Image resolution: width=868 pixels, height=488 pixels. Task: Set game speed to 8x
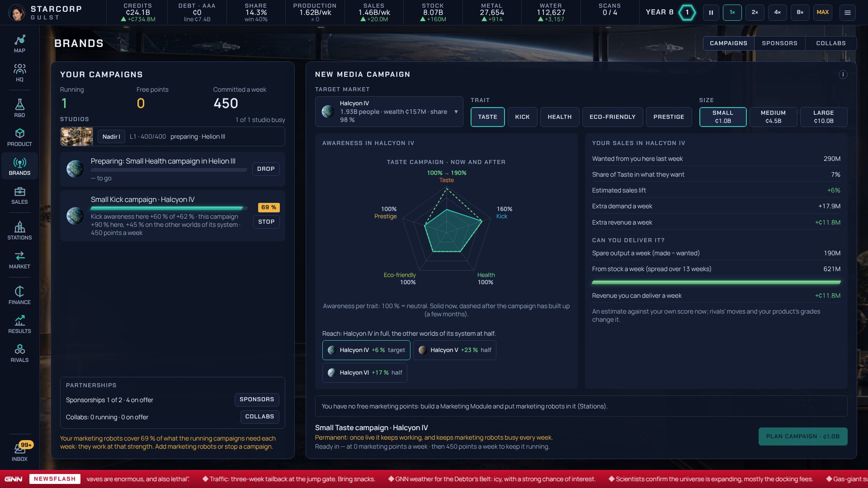pyautogui.click(x=800, y=13)
